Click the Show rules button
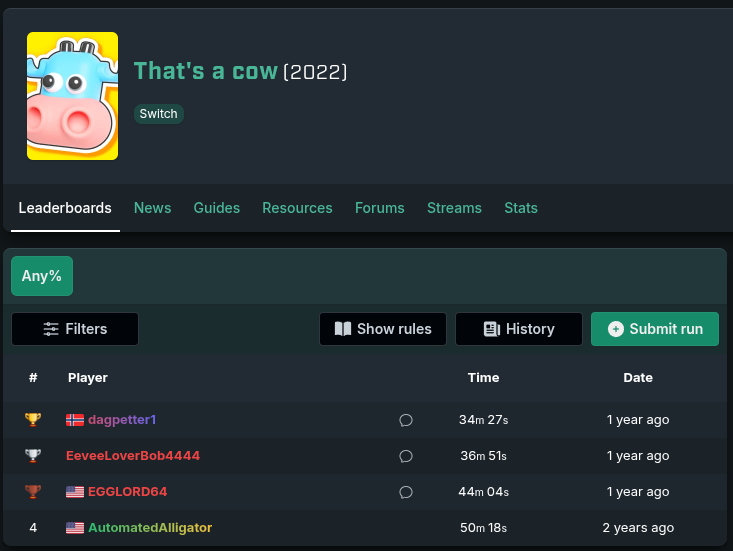The height and width of the screenshot is (551, 733). [x=383, y=329]
